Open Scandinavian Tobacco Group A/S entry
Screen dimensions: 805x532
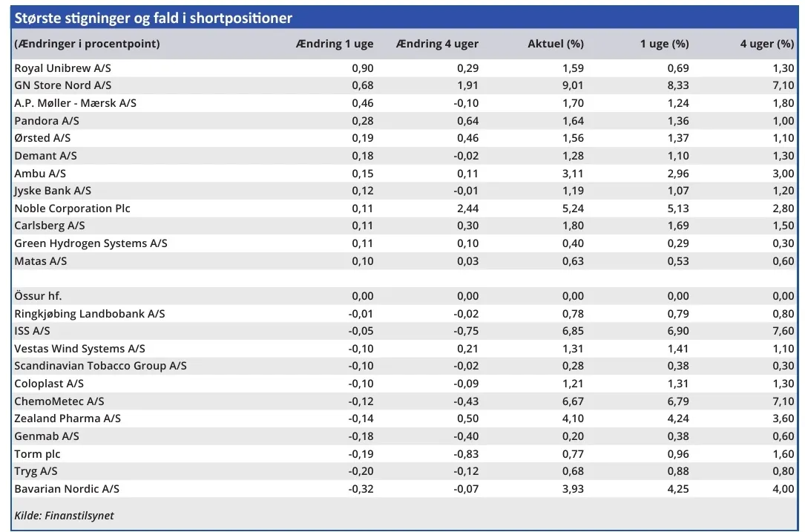(x=100, y=366)
